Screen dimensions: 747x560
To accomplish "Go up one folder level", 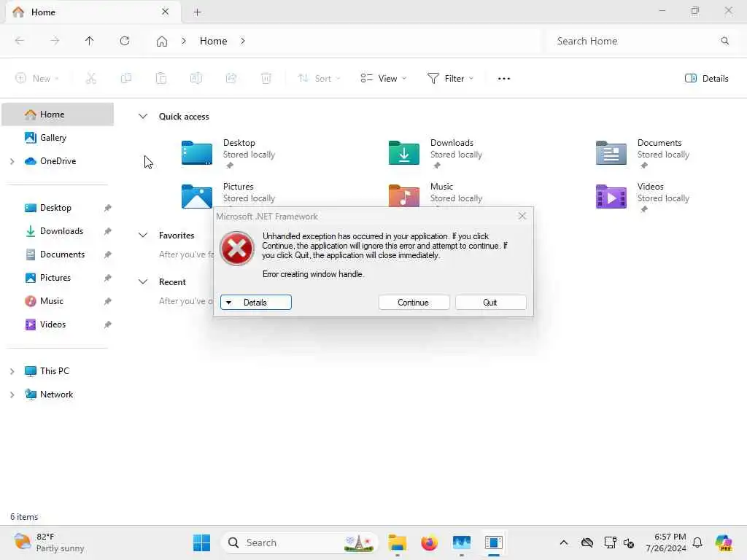I will (90, 41).
